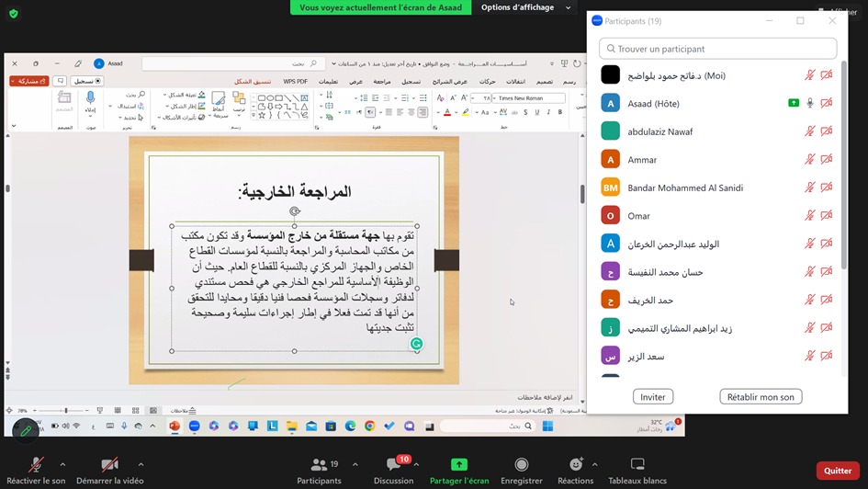The height and width of the screenshot is (489, 868).
Task: Open Tableaux blancs whiteboards
Action: (637, 465)
